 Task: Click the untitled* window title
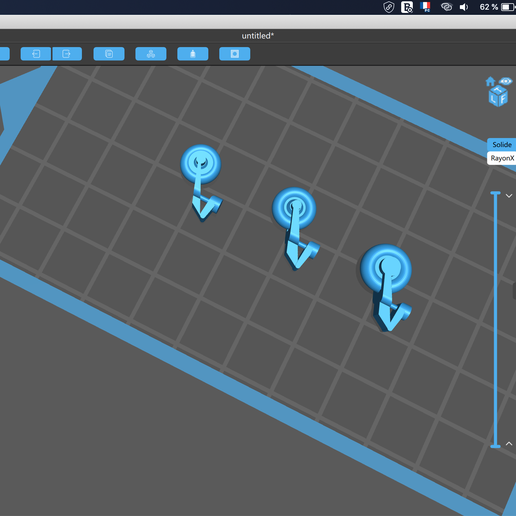point(258,36)
